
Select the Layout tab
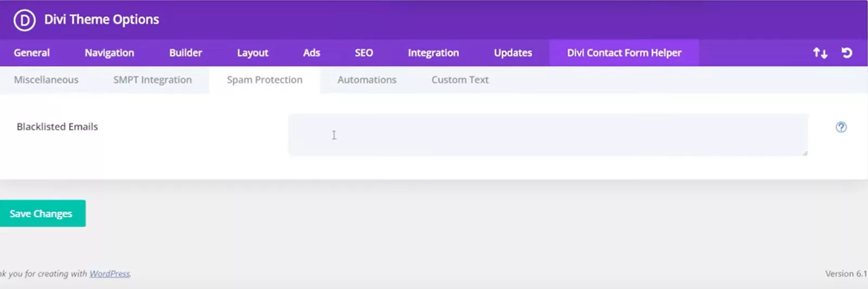(252, 53)
